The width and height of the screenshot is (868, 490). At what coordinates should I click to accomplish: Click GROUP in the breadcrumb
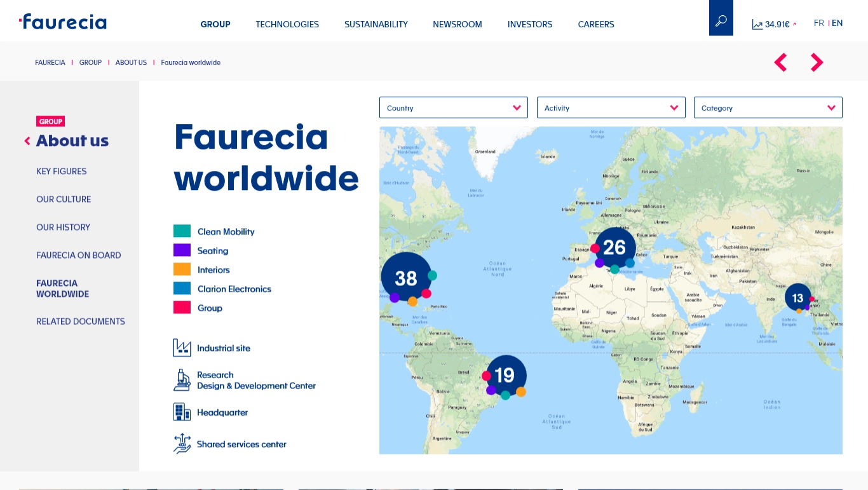point(90,62)
